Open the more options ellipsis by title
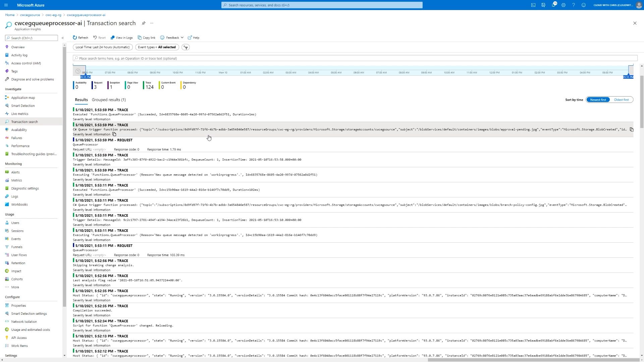This screenshot has height=362, width=644. point(152,23)
